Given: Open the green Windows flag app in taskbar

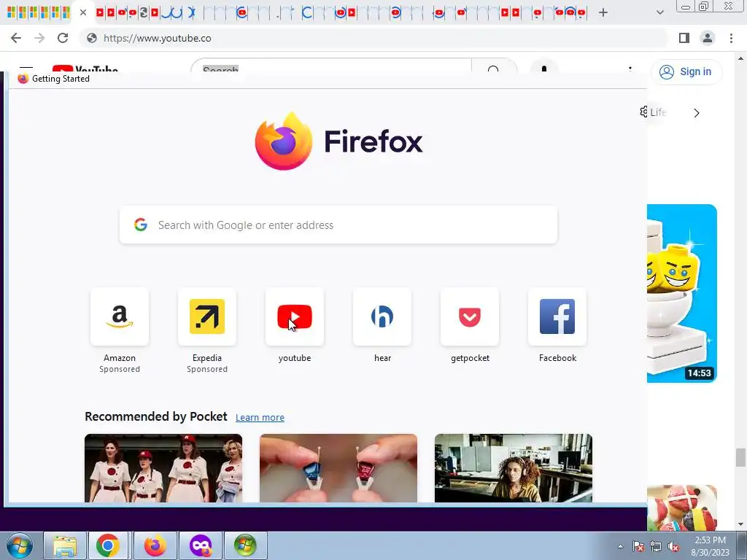Looking at the screenshot, I should click(x=245, y=545).
